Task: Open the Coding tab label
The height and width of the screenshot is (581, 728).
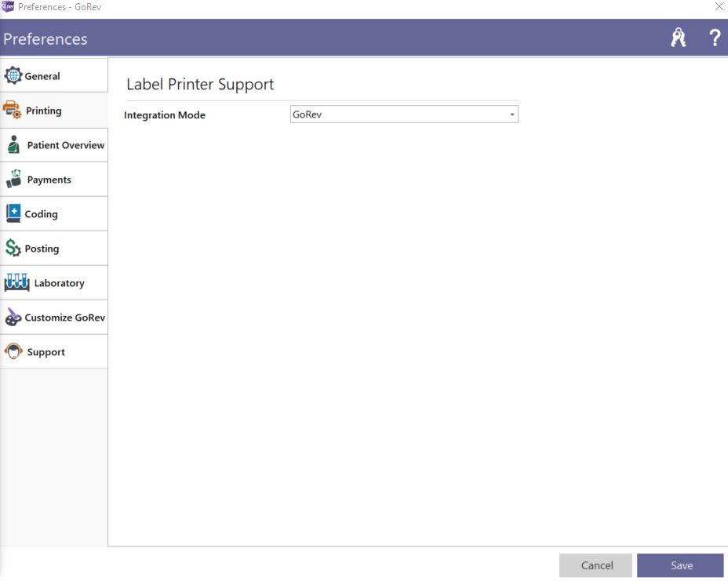Action: click(x=41, y=214)
